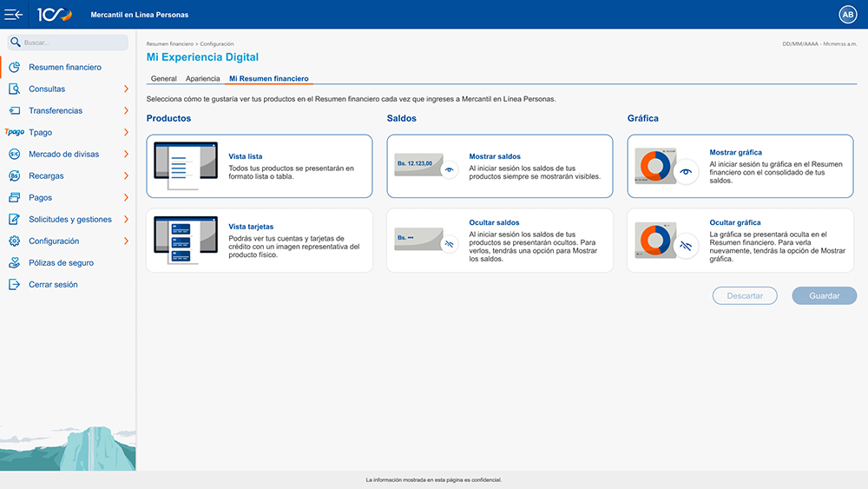Viewport: 868px width, 489px height.
Task: Click the Mercantil logo in the header
Action: pyautogui.click(x=54, y=15)
